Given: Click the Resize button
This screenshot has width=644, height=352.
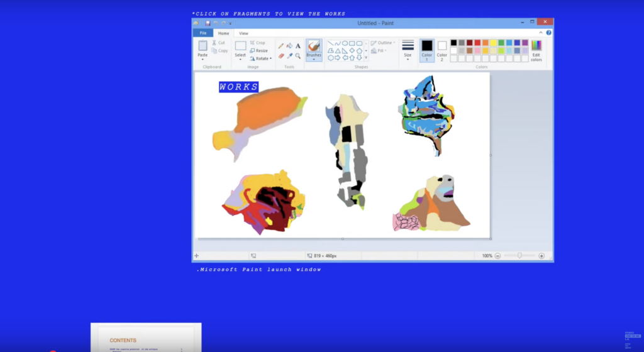Looking at the screenshot, I should 258,50.
